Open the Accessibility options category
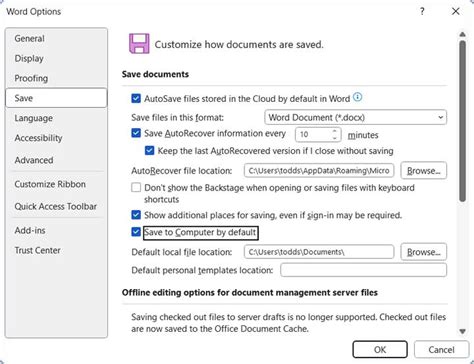This screenshot has height=364, width=474. pyautogui.click(x=56, y=138)
